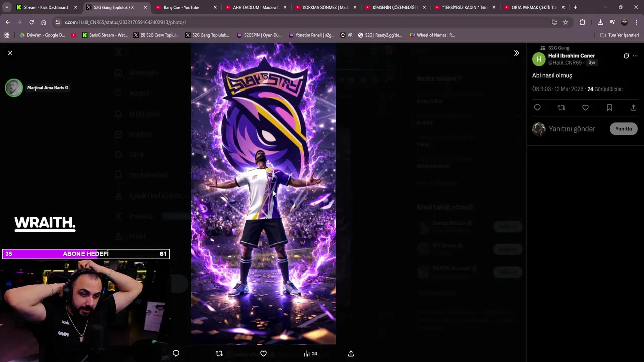644x362 pixels.
Task: Expand the Tüm Yer İşaretleri bookmarks folder
Action: (619, 35)
